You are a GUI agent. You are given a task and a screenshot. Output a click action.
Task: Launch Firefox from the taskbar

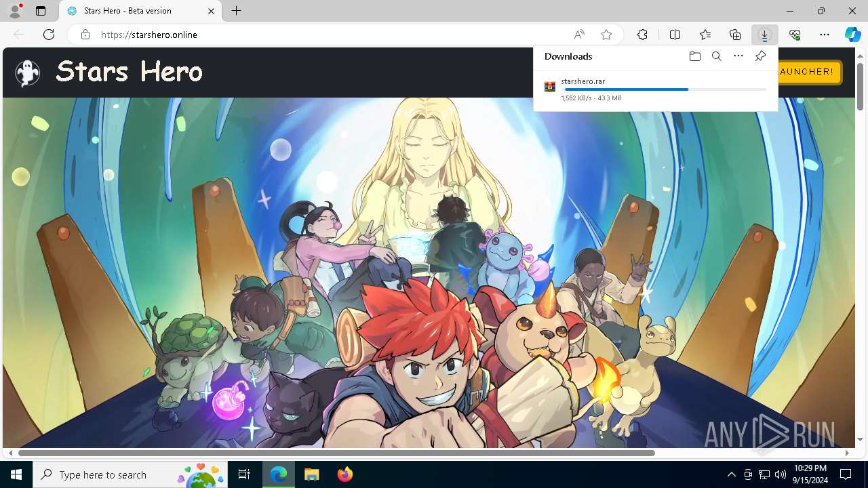pyautogui.click(x=344, y=474)
